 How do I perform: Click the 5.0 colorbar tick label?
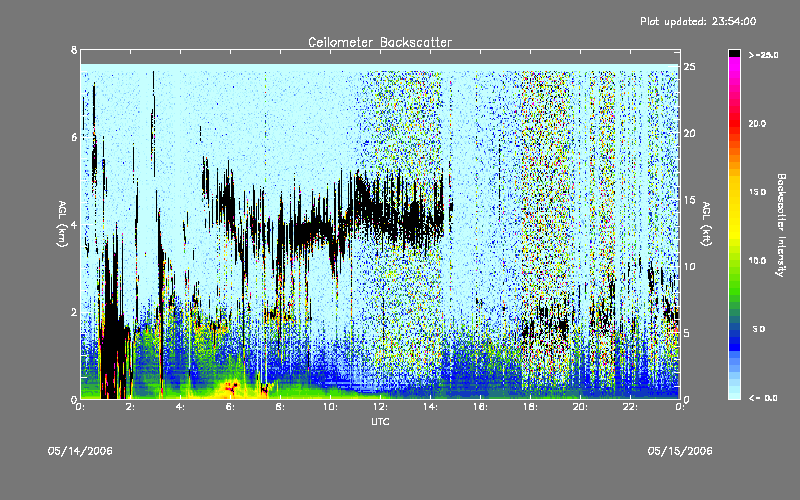click(759, 329)
